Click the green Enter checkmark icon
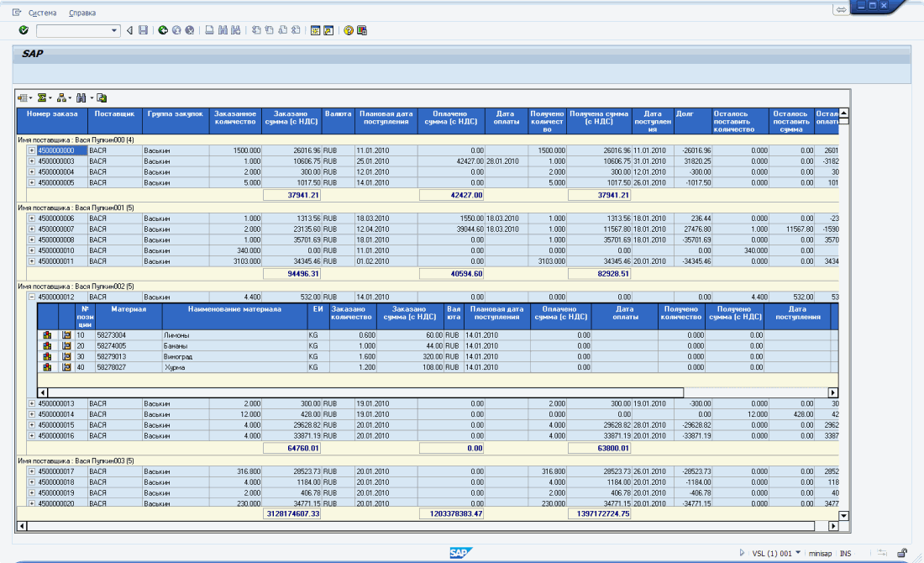 (24, 30)
